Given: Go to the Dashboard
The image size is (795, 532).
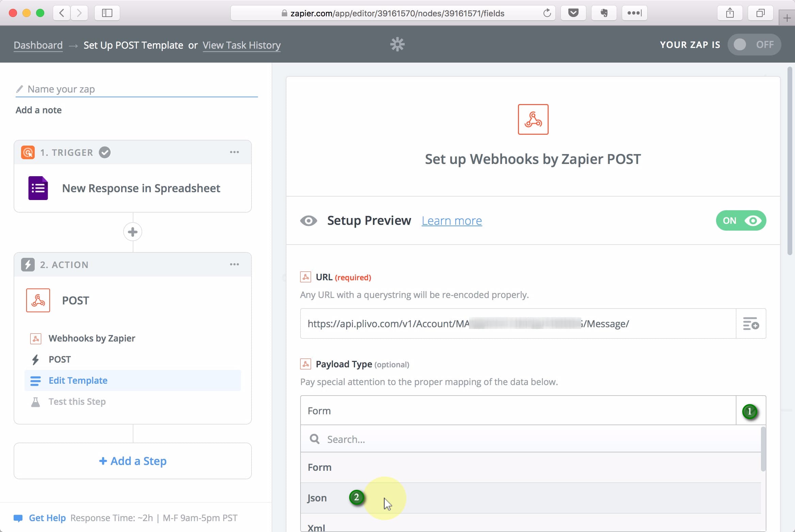Looking at the screenshot, I should [38, 45].
